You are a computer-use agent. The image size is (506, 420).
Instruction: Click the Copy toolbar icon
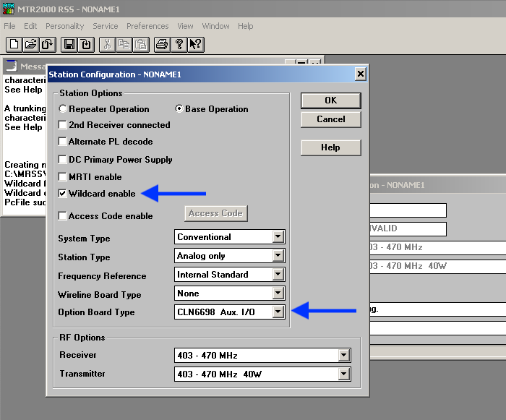[124, 44]
